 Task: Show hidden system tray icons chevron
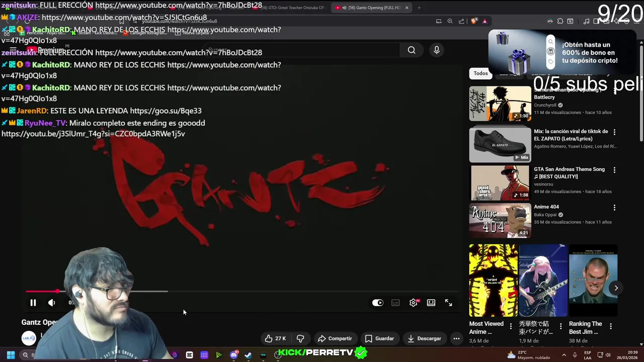(x=565, y=355)
